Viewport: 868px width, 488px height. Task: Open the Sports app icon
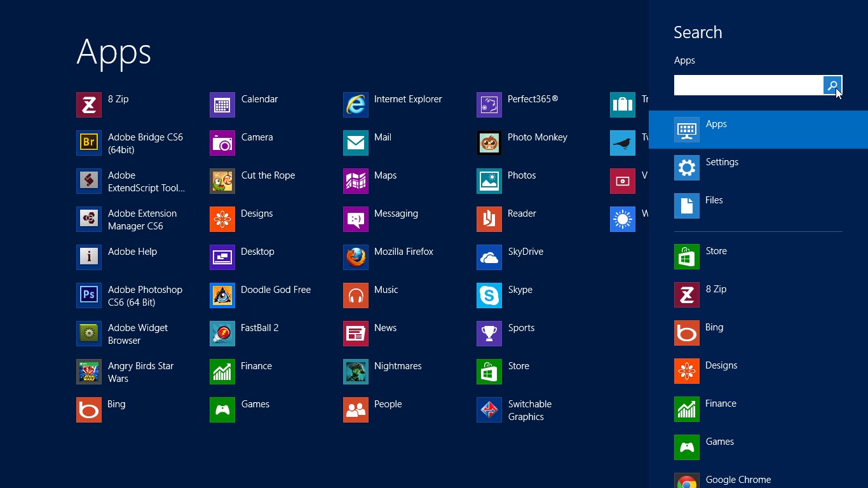tap(489, 334)
